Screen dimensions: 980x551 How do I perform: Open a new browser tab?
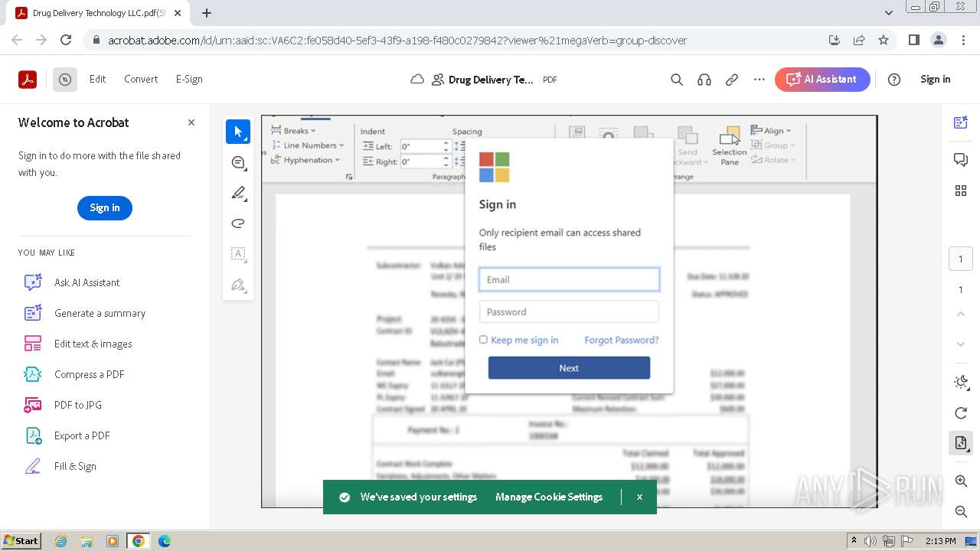pos(207,13)
